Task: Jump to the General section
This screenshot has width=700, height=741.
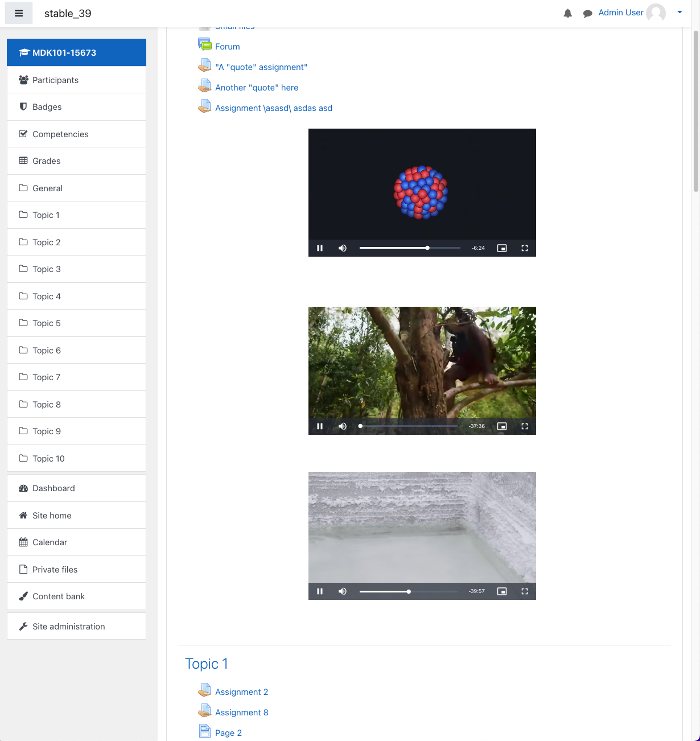Action: click(76, 188)
